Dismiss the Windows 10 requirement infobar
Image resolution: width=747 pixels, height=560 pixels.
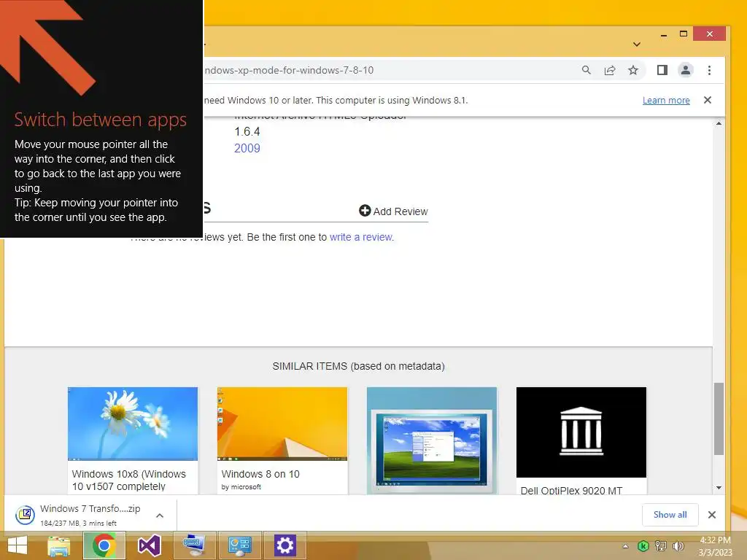(707, 100)
